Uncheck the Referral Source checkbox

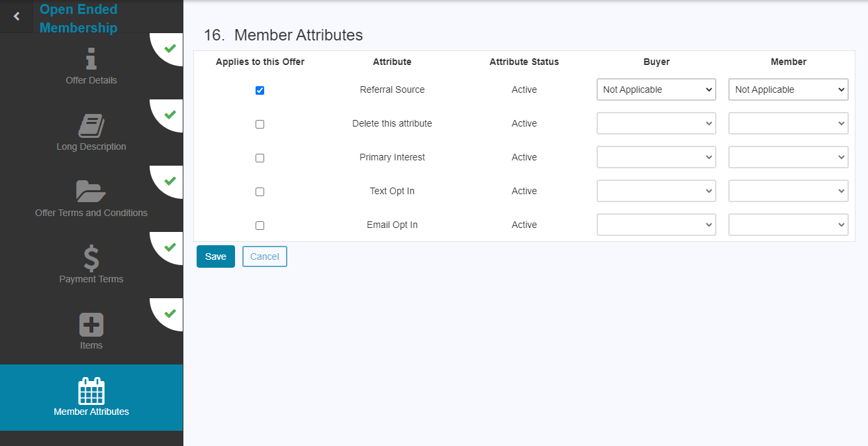point(260,90)
